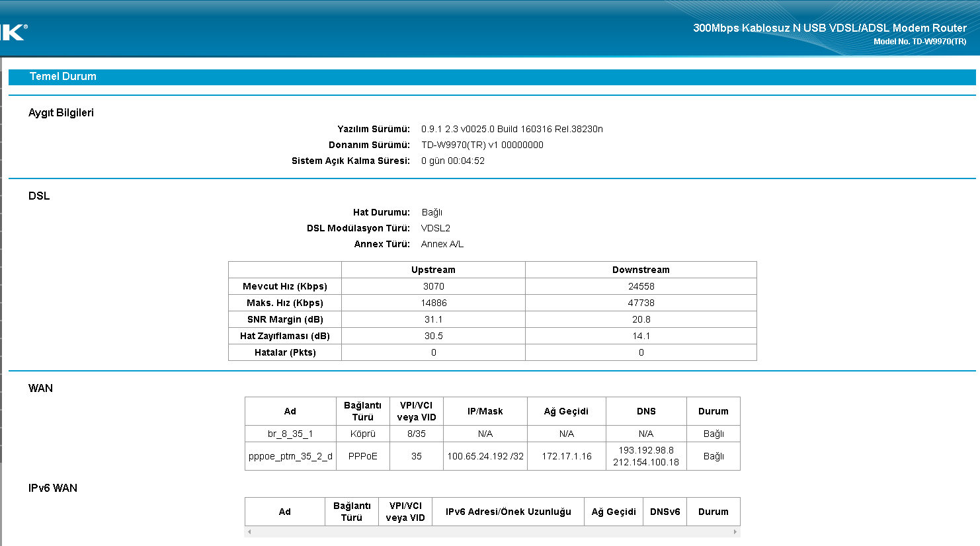Click Model No. TD-W9970(TR) text in header

[x=920, y=42]
